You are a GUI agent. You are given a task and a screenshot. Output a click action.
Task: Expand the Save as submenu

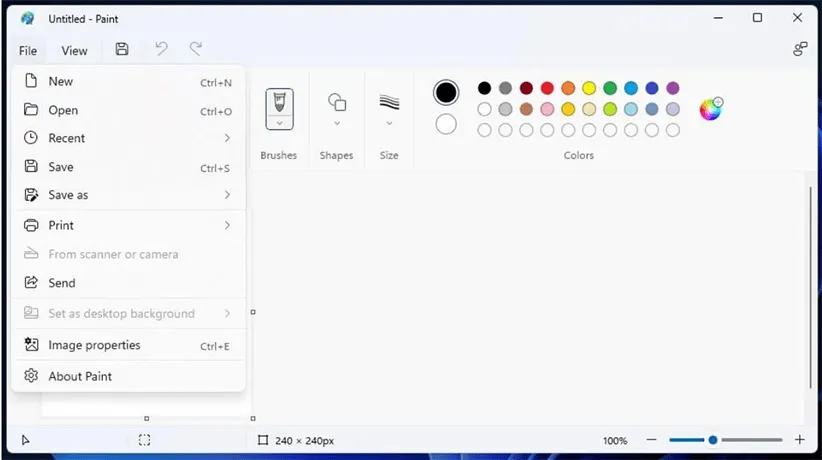[227, 195]
